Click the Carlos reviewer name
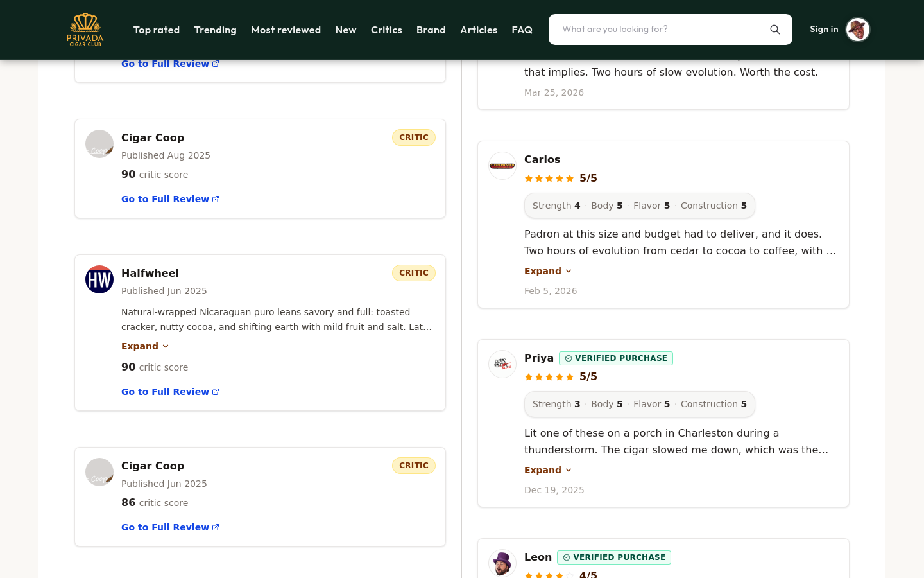The width and height of the screenshot is (924, 578). [542, 159]
